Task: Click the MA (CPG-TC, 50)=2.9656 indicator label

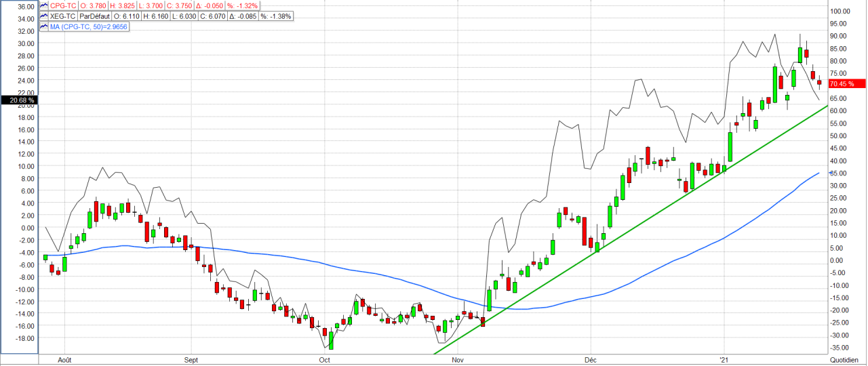Action: coord(88,26)
